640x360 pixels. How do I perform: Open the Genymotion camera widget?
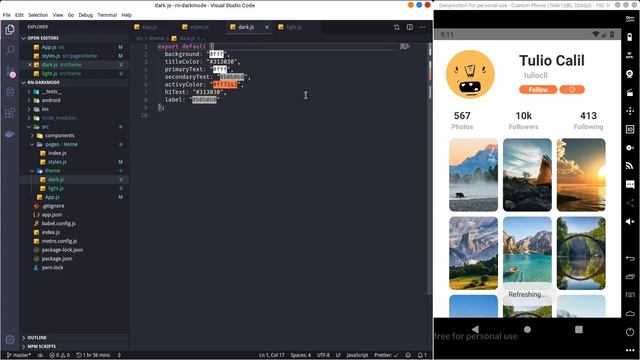[630, 74]
